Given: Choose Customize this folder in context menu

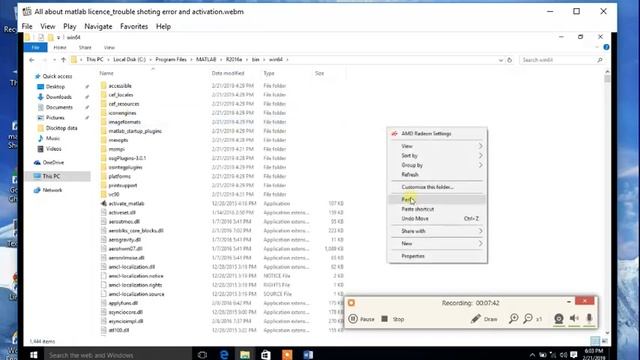Looking at the screenshot, I should (437, 187).
